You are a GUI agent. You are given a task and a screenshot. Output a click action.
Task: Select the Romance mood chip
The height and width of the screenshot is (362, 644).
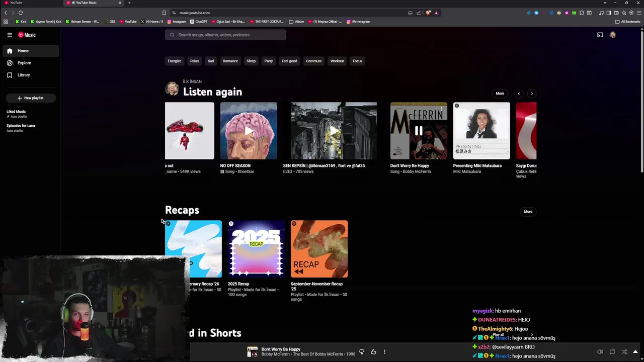(230, 61)
